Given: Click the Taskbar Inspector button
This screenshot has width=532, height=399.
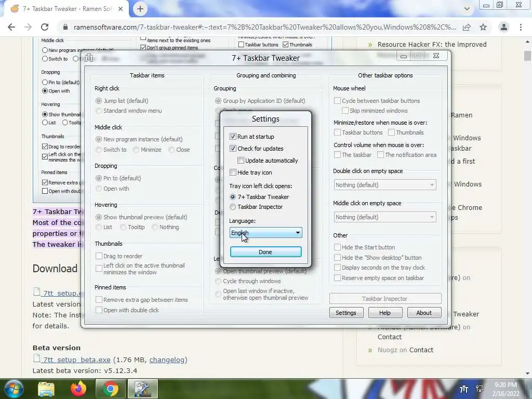Looking at the screenshot, I should point(385,299).
